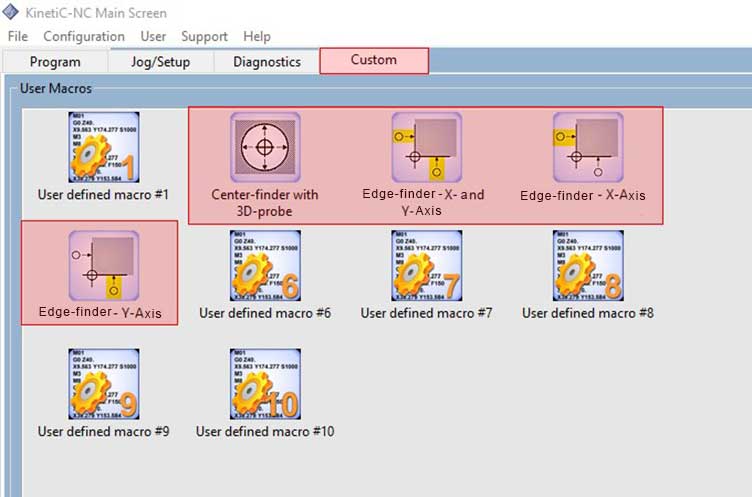Start the macro #10 gear icon
The width and height of the screenshot is (752, 497).
tap(265, 384)
